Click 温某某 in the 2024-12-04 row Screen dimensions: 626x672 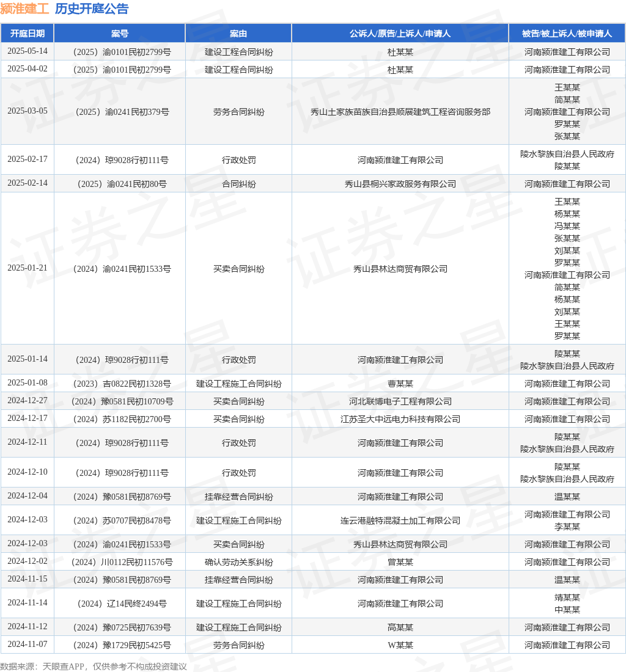[x=567, y=497]
